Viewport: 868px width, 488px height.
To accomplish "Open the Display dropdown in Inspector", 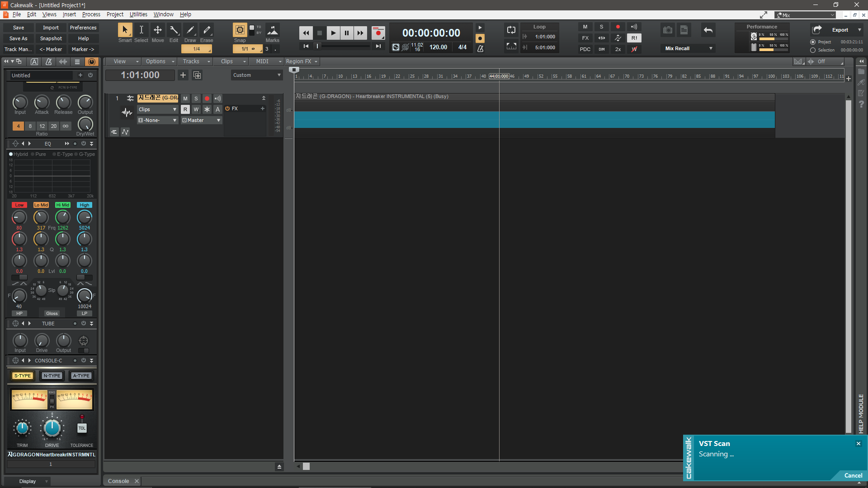I will (27, 481).
